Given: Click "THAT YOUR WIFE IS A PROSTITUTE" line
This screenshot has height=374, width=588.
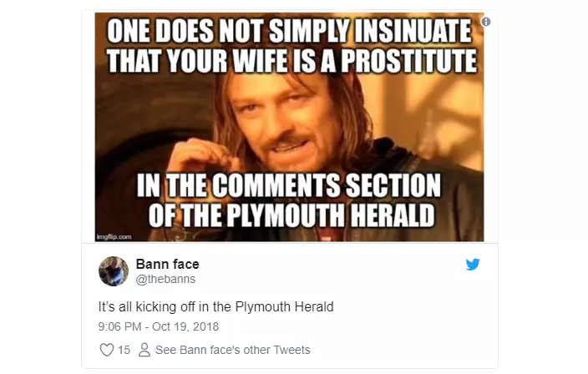Looking at the screenshot, I should (x=289, y=61).
